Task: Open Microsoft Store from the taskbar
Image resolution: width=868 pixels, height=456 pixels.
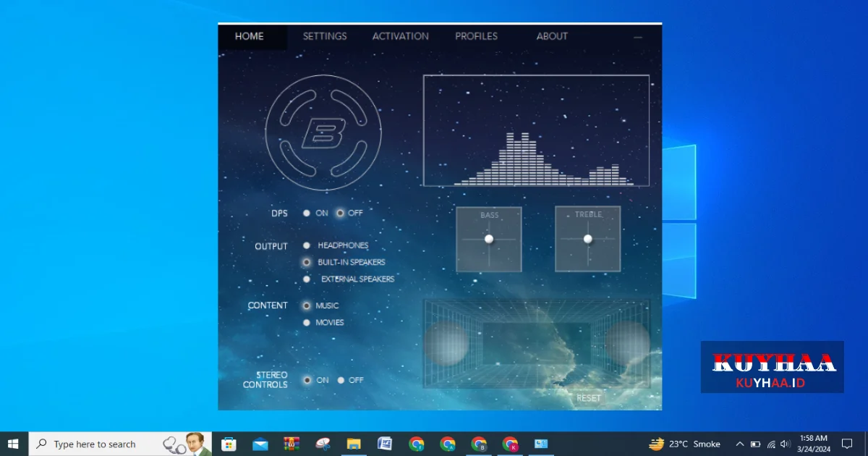Action: tap(229, 444)
